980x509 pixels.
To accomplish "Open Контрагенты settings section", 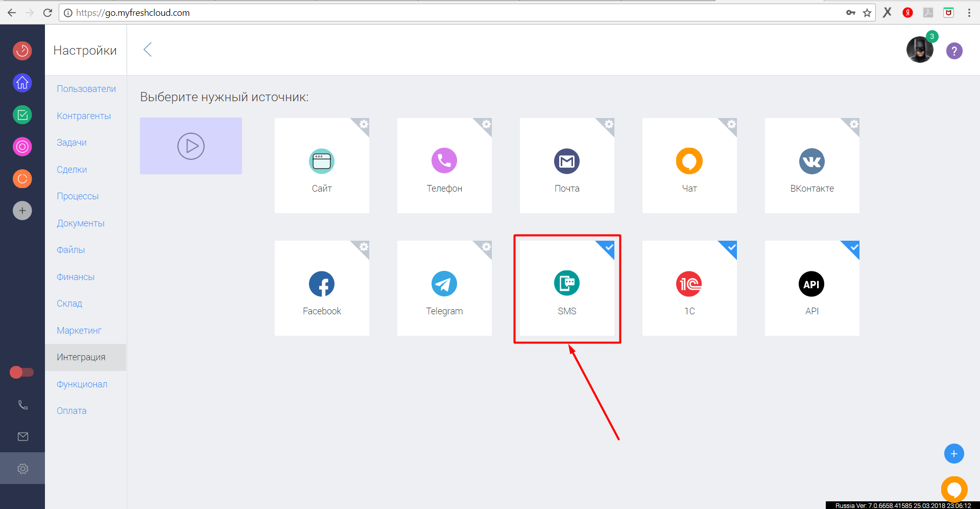I will pos(84,116).
